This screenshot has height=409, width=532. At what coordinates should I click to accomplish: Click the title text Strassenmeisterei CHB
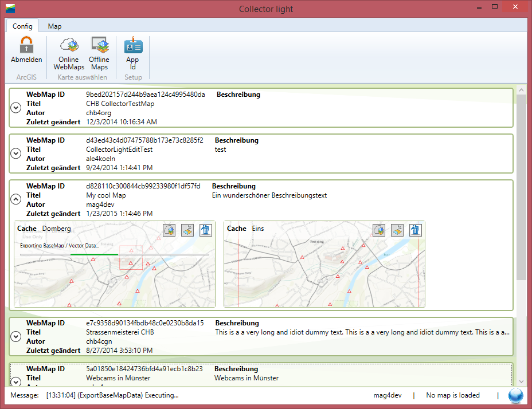point(120,332)
